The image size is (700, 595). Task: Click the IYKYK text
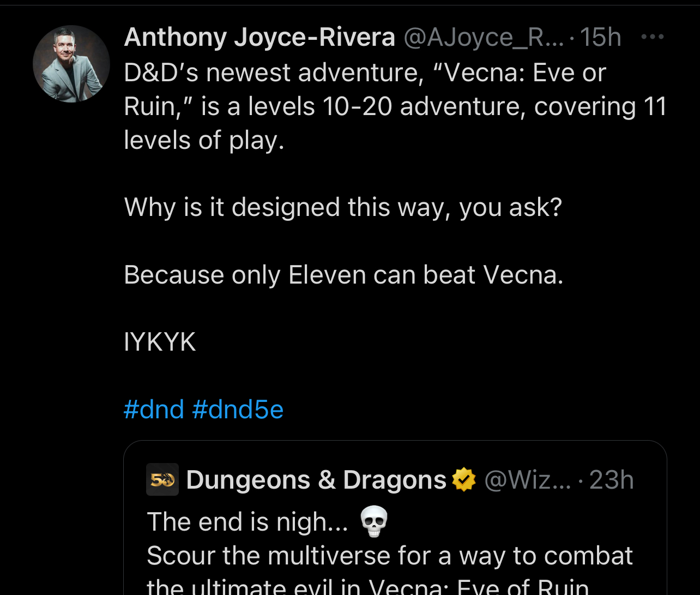click(x=160, y=342)
